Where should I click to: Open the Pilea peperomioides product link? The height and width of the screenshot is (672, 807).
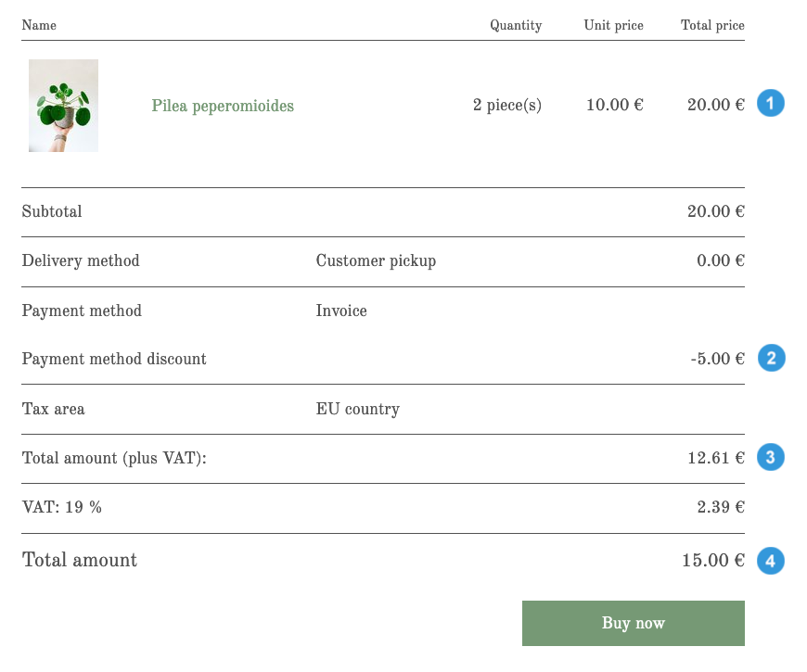pos(223,106)
